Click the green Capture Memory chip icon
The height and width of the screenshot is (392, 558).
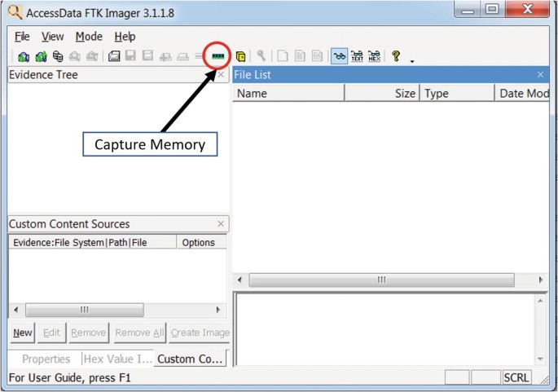(218, 56)
